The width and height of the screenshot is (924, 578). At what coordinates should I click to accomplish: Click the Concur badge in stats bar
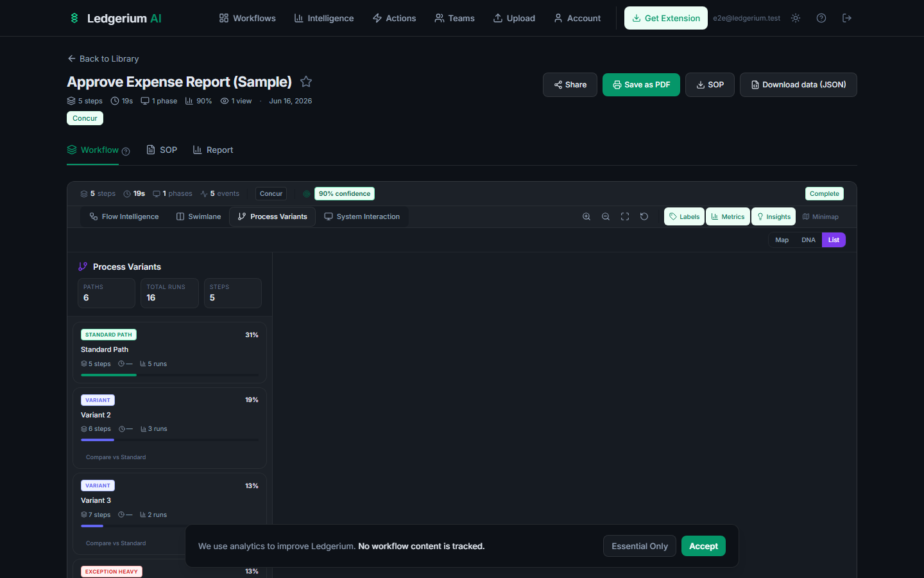[x=271, y=193]
